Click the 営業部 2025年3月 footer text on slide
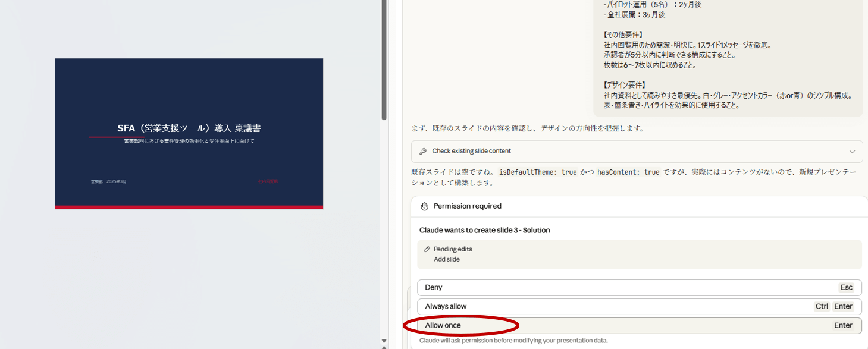The width and height of the screenshot is (868, 349). (x=108, y=181)
